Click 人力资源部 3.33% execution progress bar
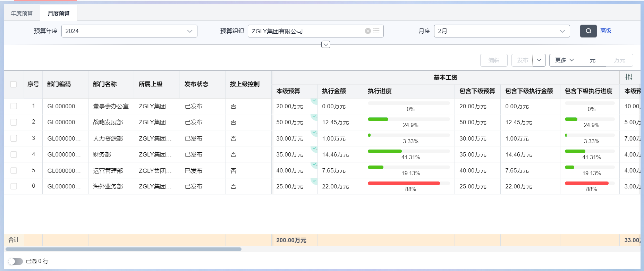 (409, 135)
